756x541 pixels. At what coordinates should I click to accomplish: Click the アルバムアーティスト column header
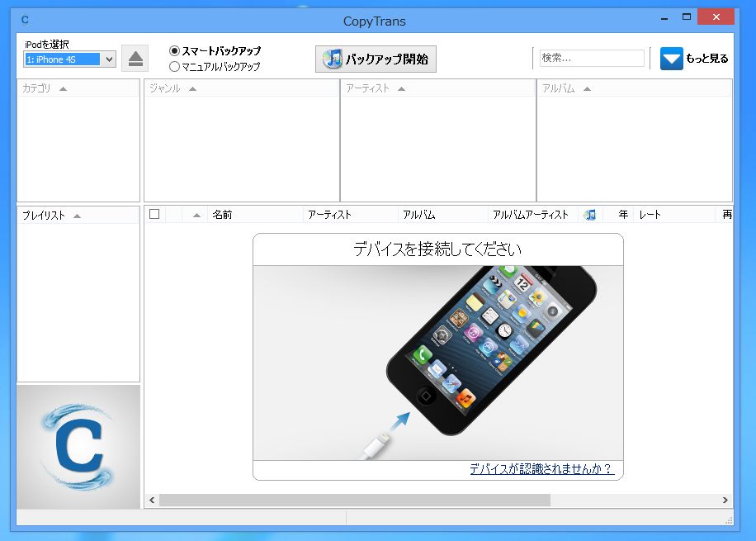click(533, 215)
